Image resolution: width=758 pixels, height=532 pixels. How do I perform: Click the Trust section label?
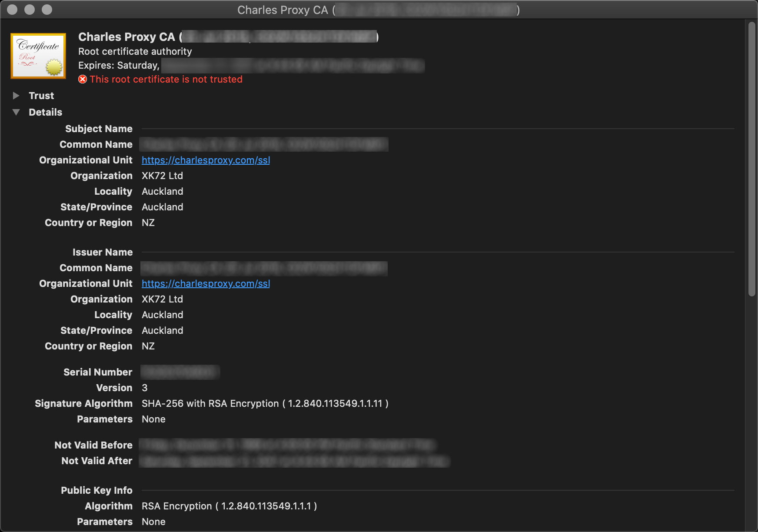click(41, 96)
